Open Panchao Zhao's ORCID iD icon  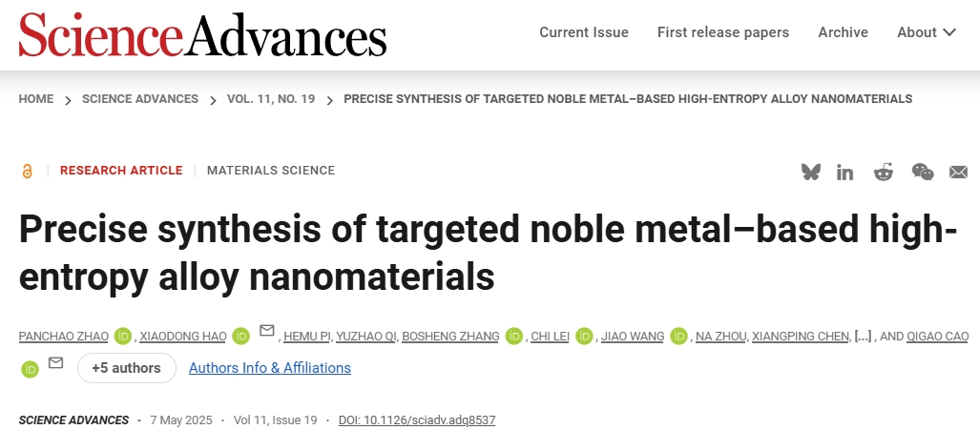click(123, 337)
